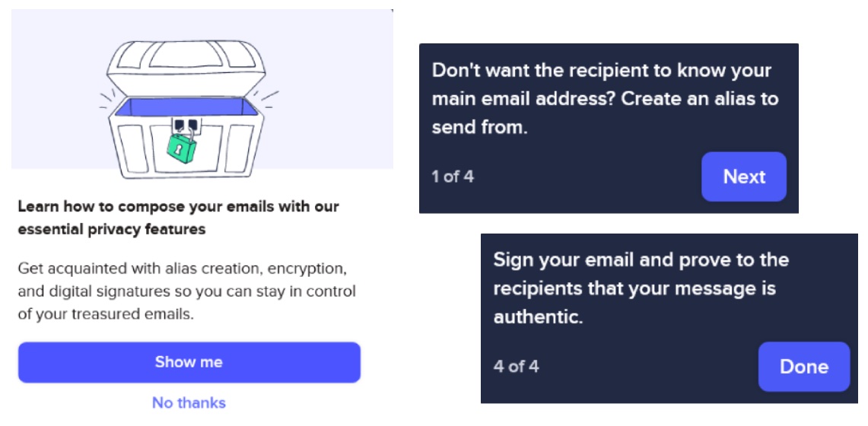The width and height of the screenshot is (868, 426).
Task: Click the word 'authentic.' in the tooltip
Action: coord(538,318)
